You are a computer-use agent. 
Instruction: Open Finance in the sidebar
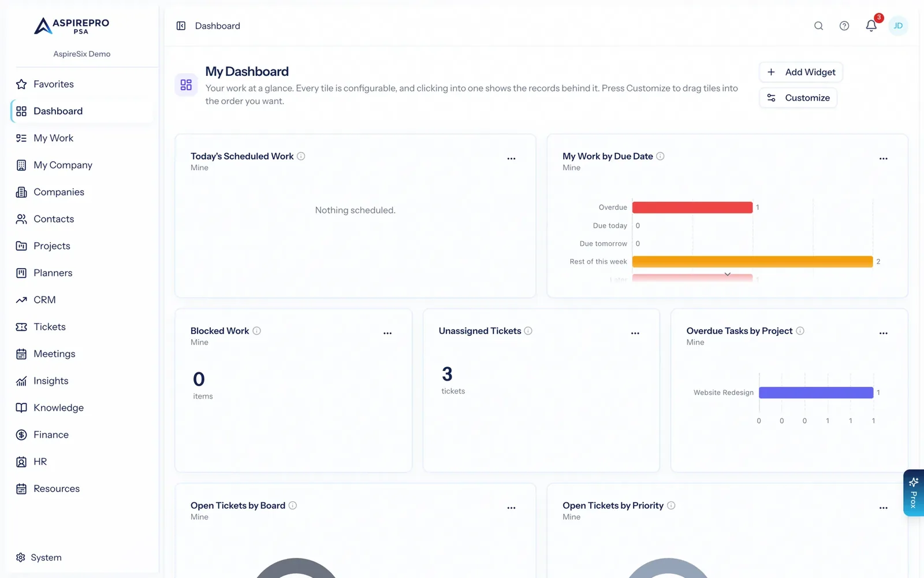point(83,435)
